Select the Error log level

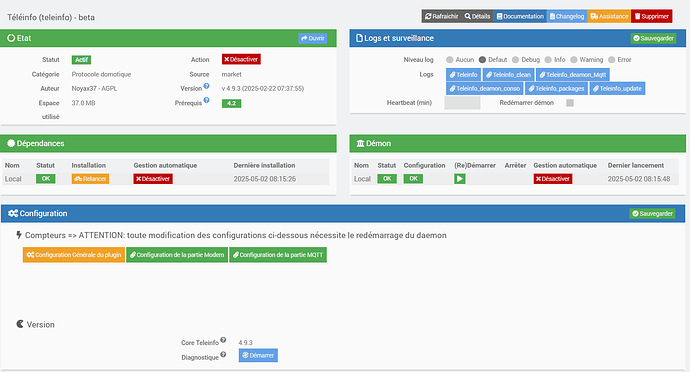(611, 59)
